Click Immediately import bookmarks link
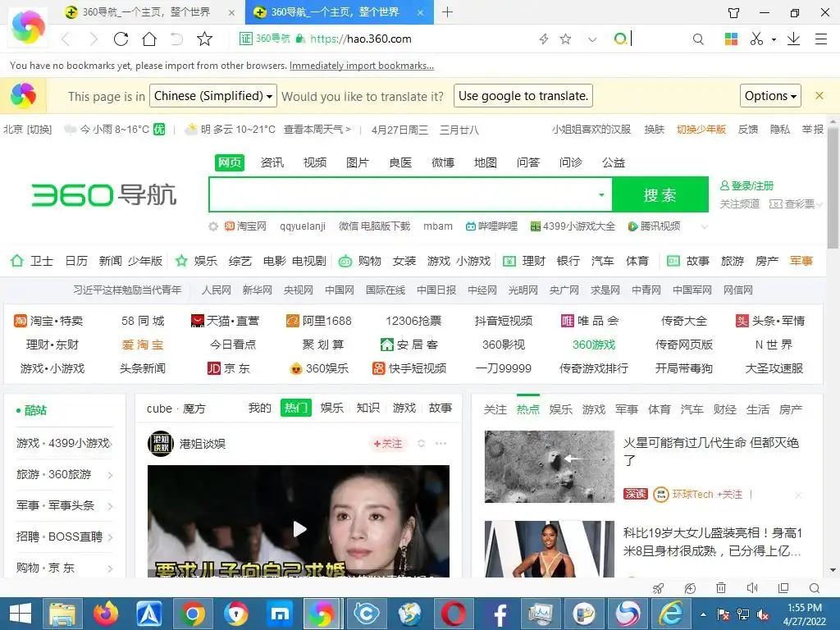840x630 pixels. pyautogui.click(x=362, y=66)
